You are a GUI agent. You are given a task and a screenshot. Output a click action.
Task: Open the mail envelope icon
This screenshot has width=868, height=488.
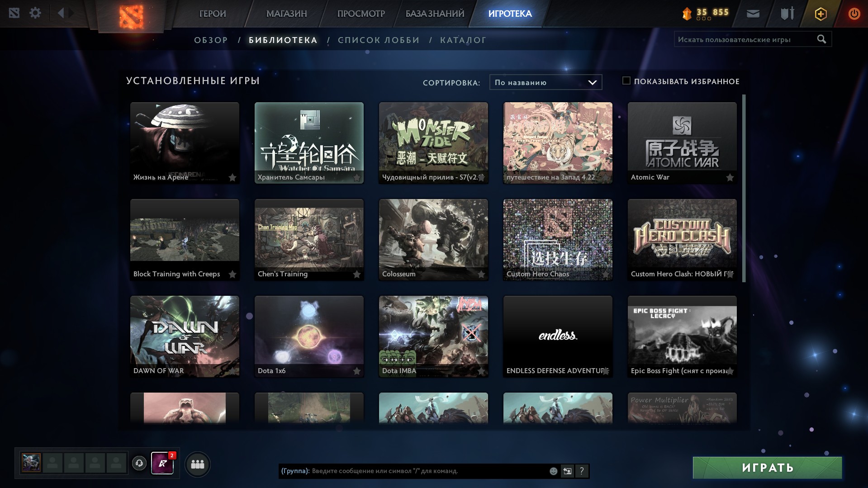(x=753, y=14)
